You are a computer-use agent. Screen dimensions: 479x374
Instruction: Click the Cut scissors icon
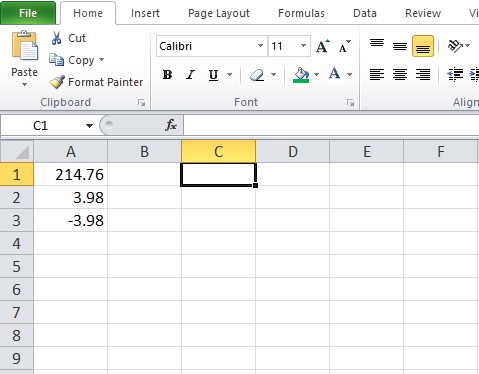click(56, 38)
